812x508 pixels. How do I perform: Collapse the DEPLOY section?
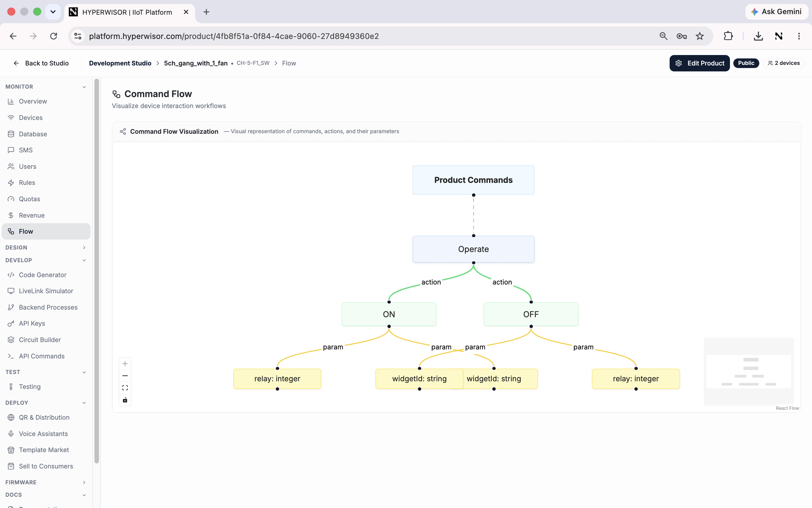tap(46, 403)
